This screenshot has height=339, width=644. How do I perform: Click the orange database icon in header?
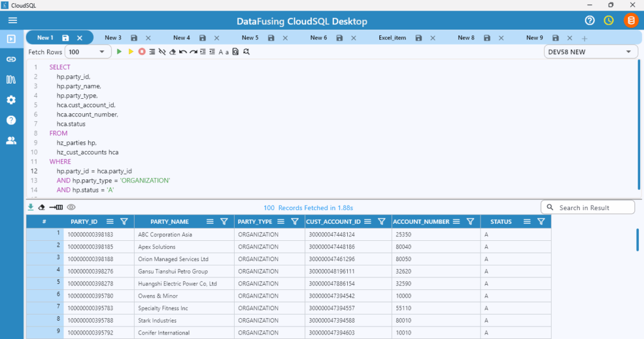(x=631, y=20)
